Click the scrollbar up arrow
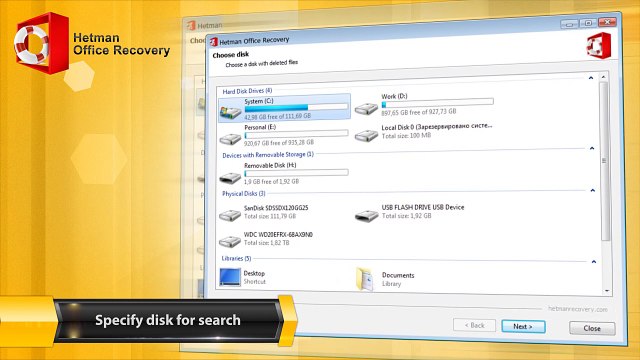640x360 pixels. pyautogui.click(x=603, y=77)
